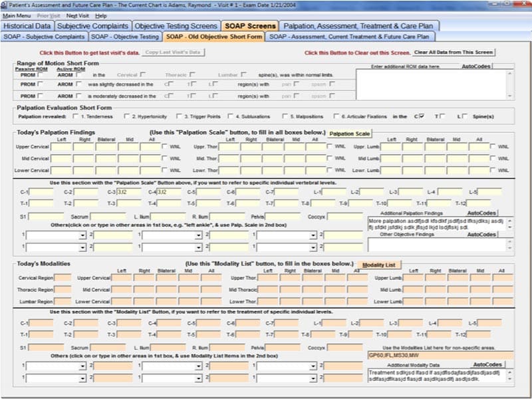Image resolution: width=532 pixels, height=399 pixels.
Task: Click the Additional Modality Data text starting 'Treatment sdlkjsd'
Action: coord(434,376)
